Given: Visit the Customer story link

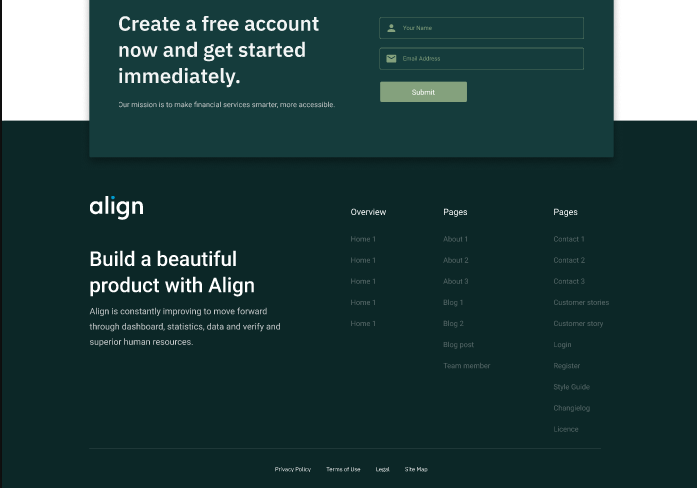Looking at the screenshot, I should (x=578, y=324).
